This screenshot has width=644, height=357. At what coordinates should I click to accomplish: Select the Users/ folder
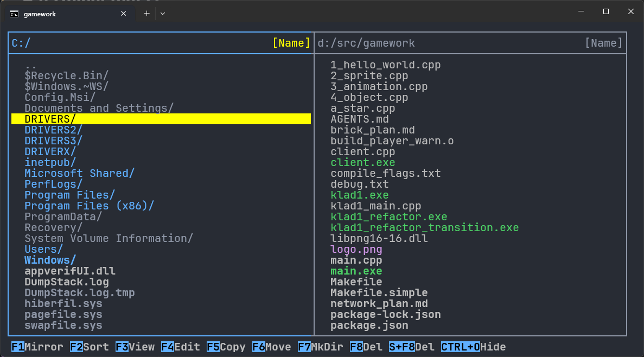(x=43, y=250)
